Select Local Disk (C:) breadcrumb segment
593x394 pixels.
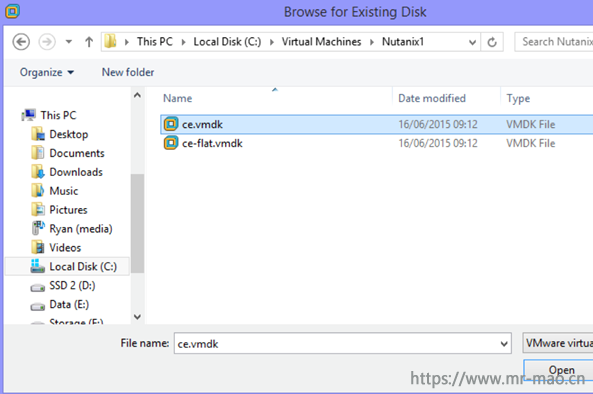[x=227, y=42]
